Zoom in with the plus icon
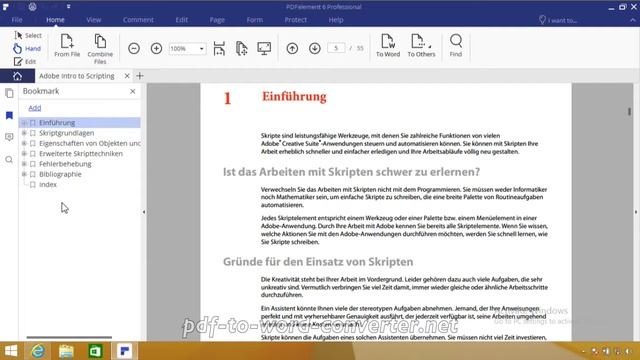640x360 pixels. pos(156,49)
